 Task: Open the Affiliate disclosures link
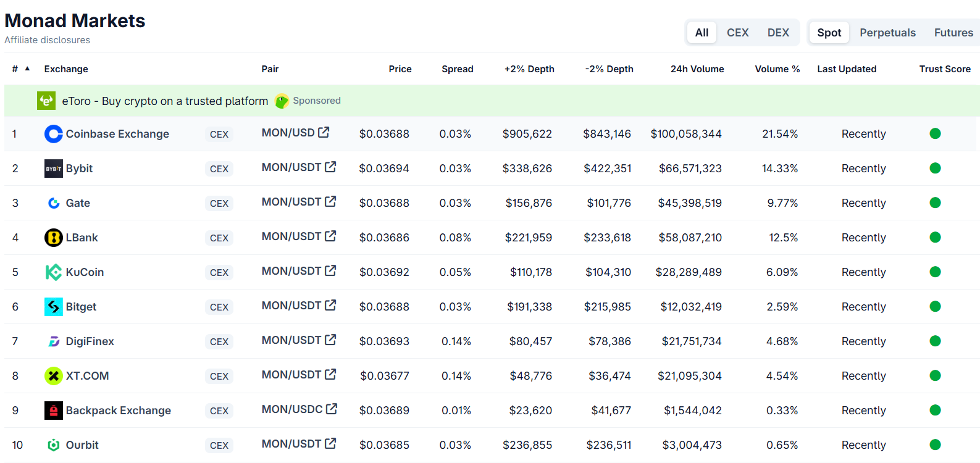click(48, 40)
